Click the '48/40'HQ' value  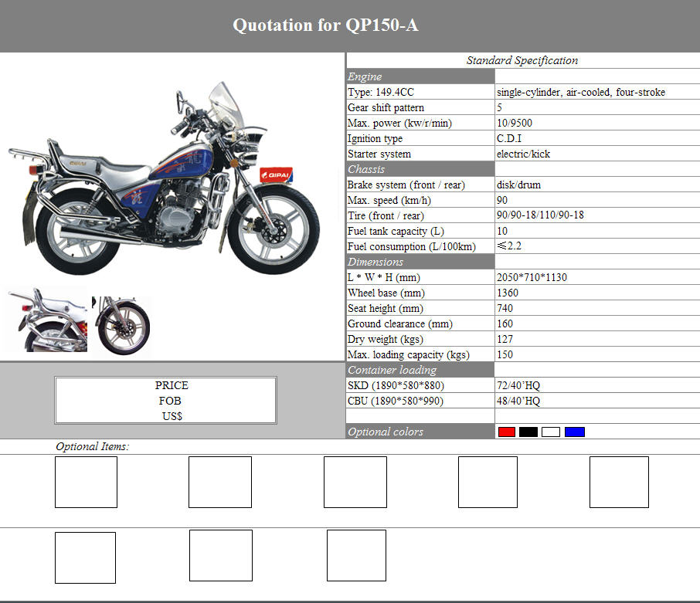pyautogui.click(x=518, y=401)
